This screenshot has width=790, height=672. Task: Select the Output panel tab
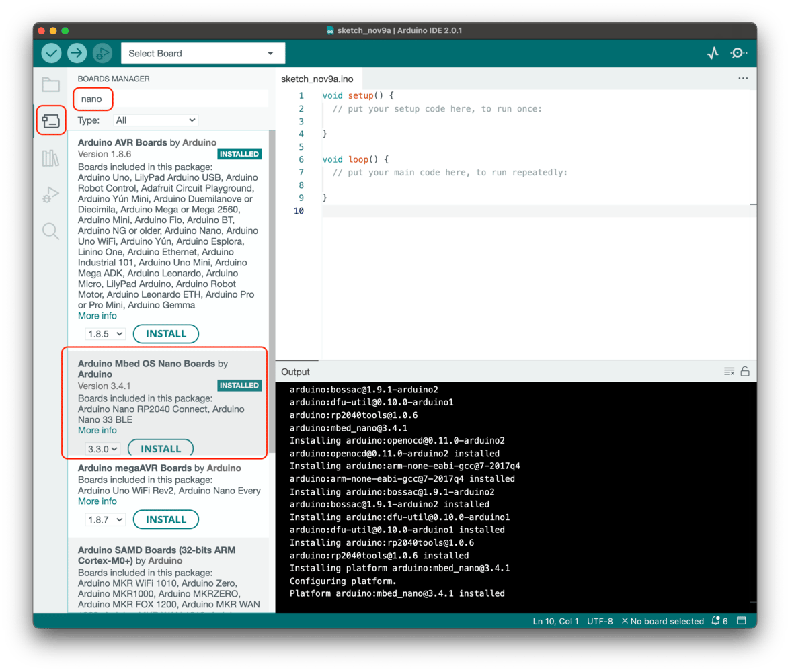[295, 372]
